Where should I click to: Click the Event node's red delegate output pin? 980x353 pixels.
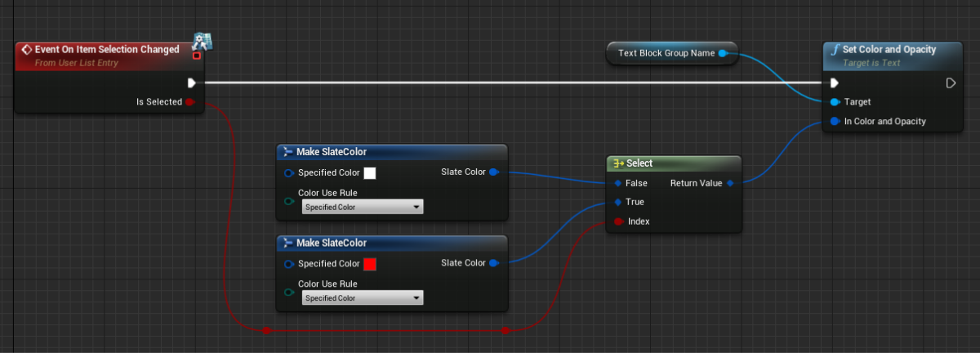[196, 56]
